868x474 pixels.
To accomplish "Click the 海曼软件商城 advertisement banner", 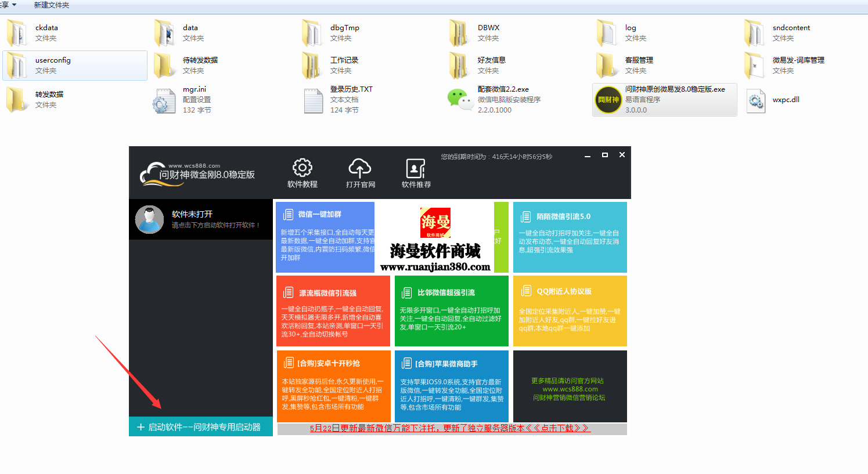I will pos(435,237).
